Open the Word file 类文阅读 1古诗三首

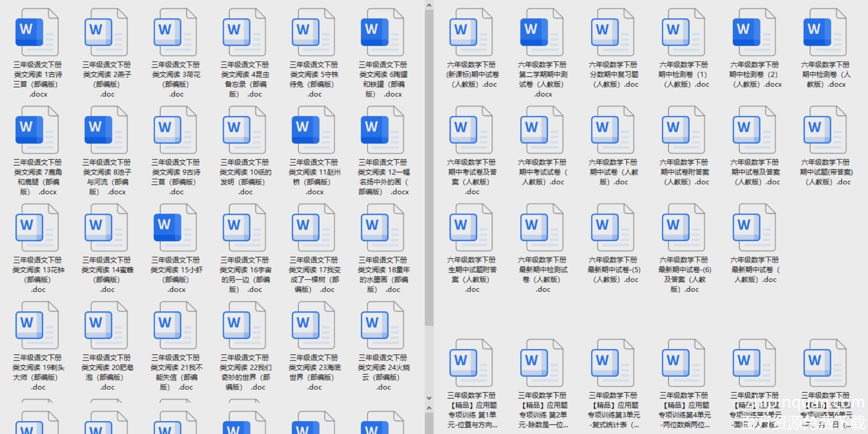[37, 33]
